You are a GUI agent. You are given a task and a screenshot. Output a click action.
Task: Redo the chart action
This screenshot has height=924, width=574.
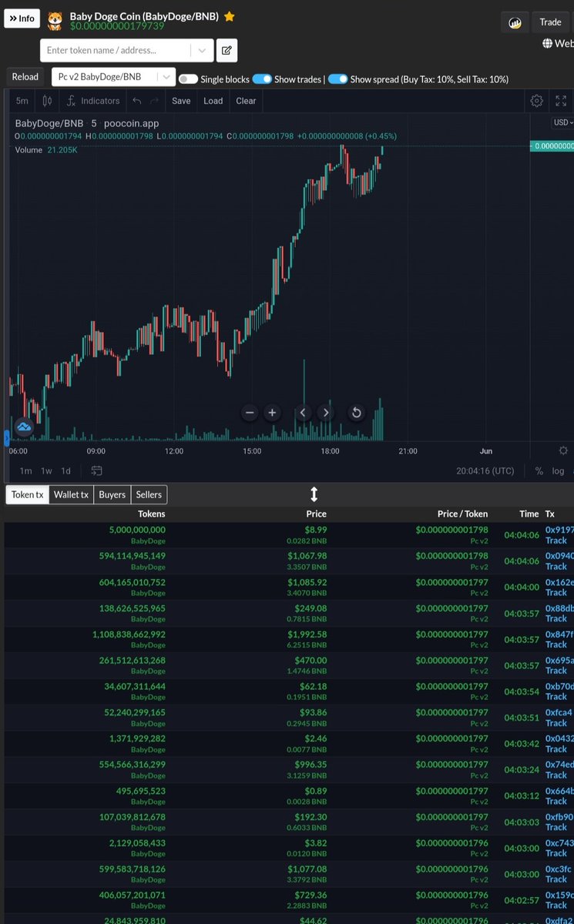[155, 101]
